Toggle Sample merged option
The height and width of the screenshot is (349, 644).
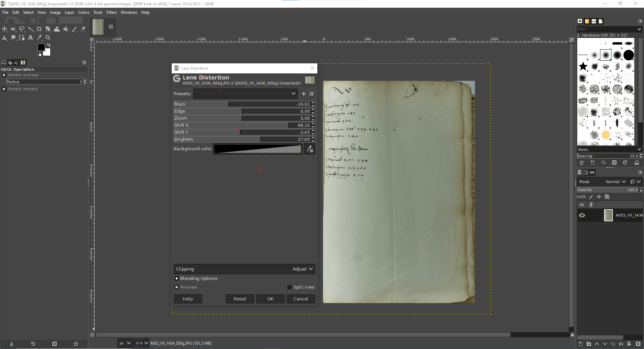point(4,89)
